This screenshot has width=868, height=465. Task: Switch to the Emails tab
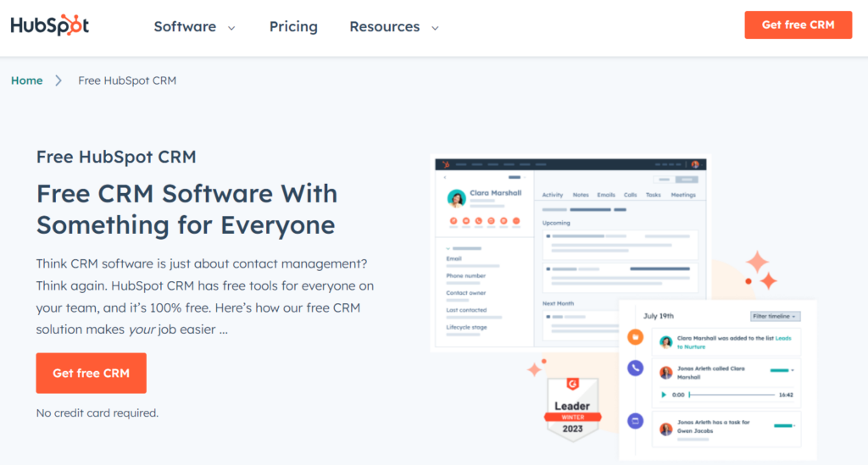point(606,195)
